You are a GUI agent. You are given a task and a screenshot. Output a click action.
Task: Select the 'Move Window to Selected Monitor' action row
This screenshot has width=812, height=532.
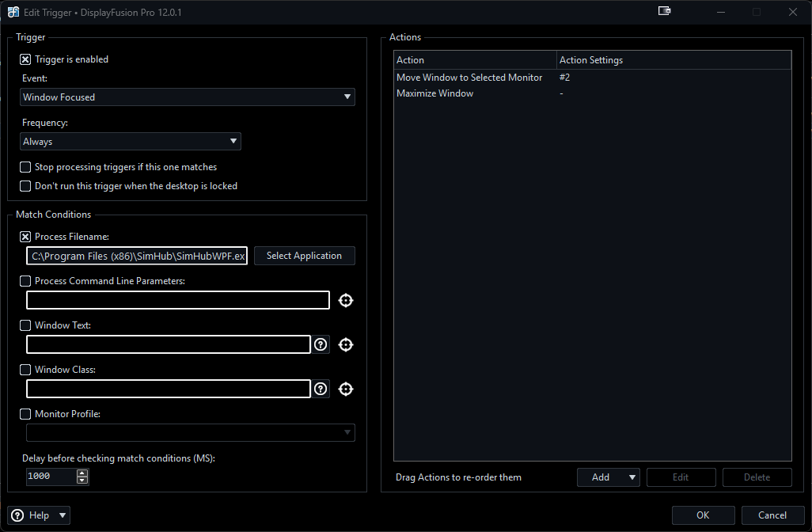[x=469, y=78]
